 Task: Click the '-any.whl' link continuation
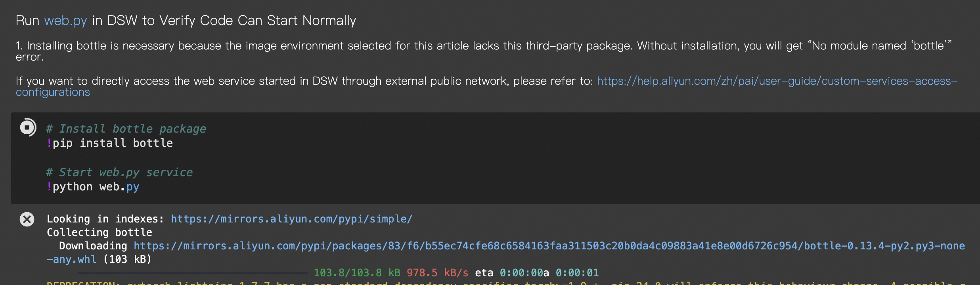point(71,259)
